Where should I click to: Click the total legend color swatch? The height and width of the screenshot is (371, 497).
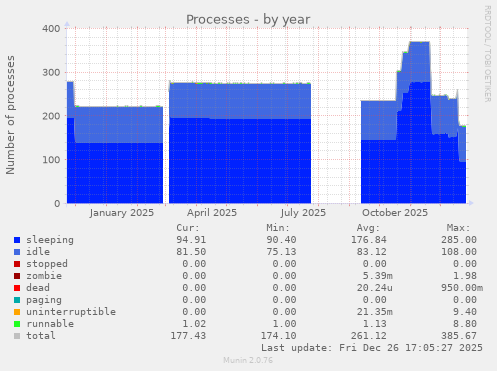pos(17,336)
